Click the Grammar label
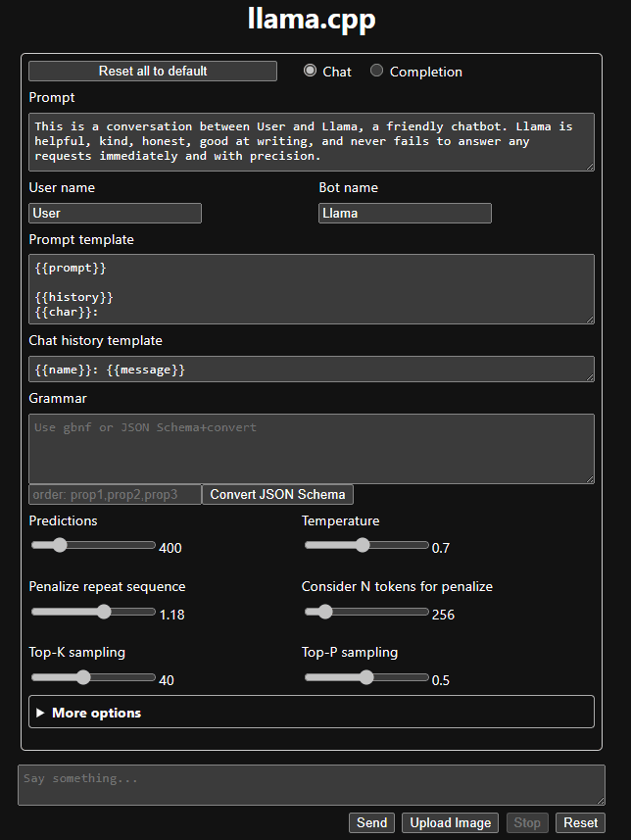 tap(58, 399)
